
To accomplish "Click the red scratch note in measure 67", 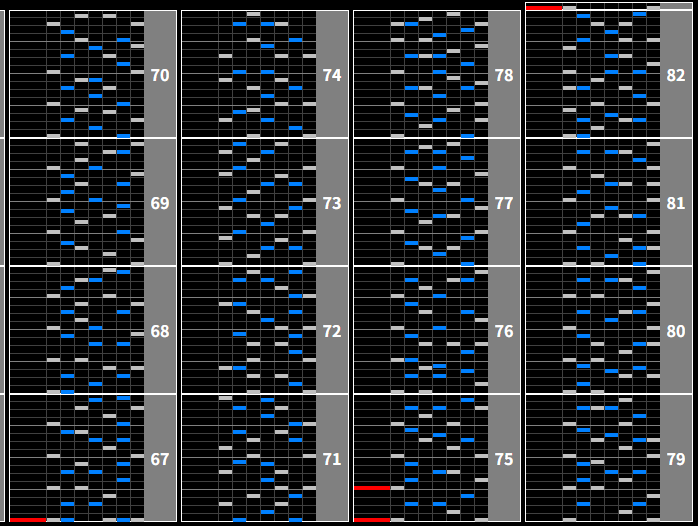I will 27,520.
